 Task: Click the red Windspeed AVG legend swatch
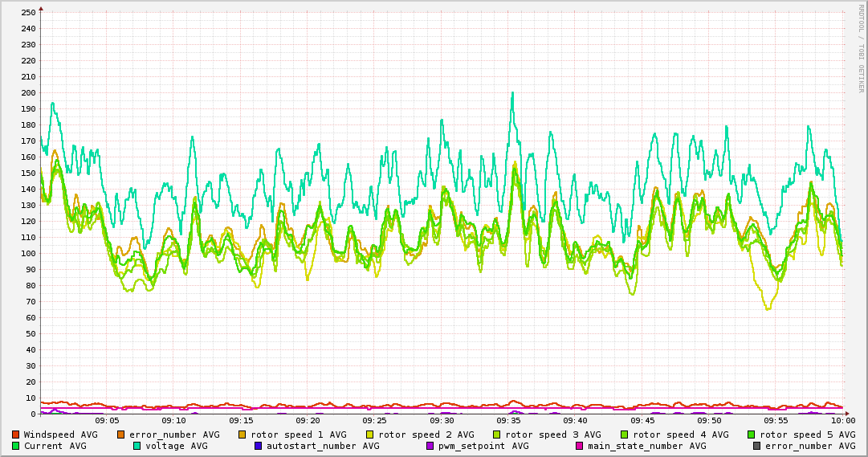[16, 435]
